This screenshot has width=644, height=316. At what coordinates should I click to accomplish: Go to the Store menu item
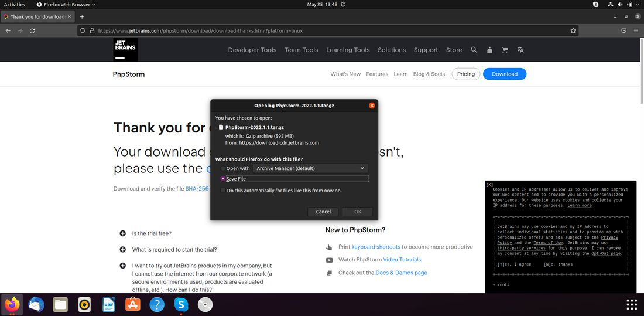[454, 50]
